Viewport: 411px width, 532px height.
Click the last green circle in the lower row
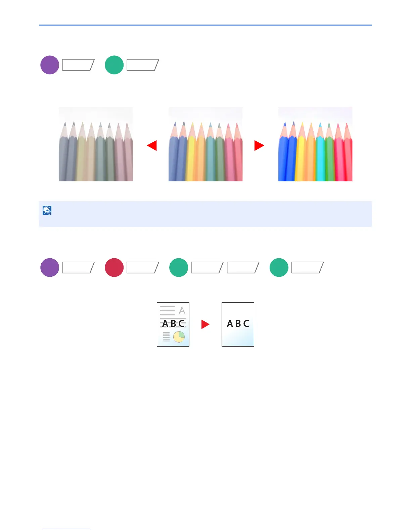[279, 267]
